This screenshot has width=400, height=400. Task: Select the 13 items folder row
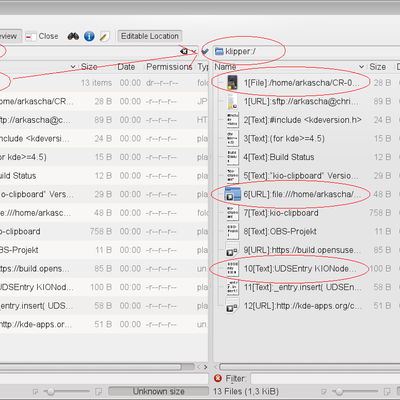tap(104, 82)
